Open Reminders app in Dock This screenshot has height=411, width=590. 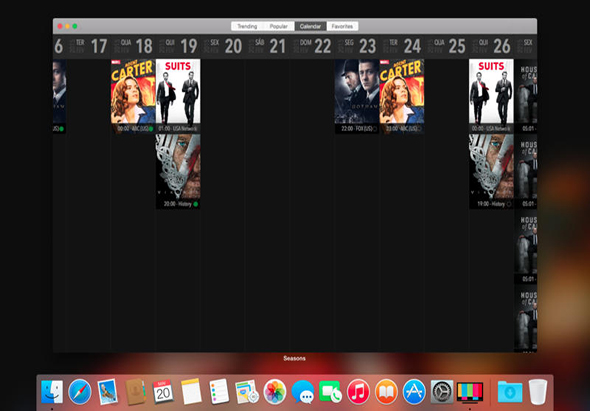pos(219,392)
